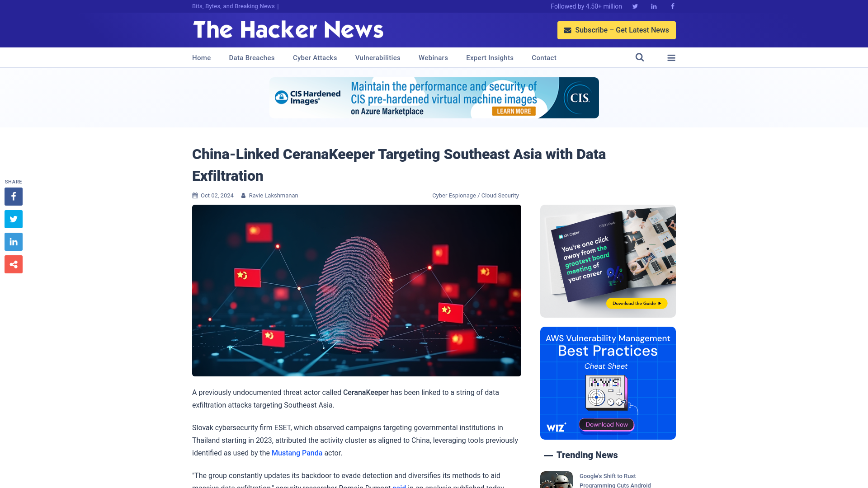Click the Download Now button on WIZ ad
Viewport: 868px width, 488px height.
coord(606,424)
